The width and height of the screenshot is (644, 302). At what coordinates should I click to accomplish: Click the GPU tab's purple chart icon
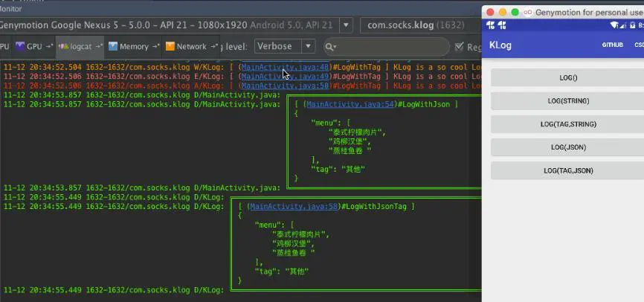[x=20, y=46]
